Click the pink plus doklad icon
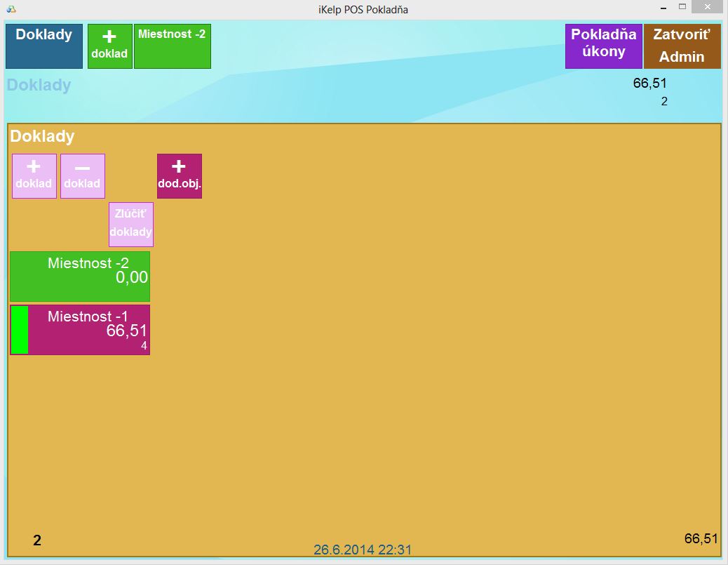The image size is (728, 565). (34, 176)
